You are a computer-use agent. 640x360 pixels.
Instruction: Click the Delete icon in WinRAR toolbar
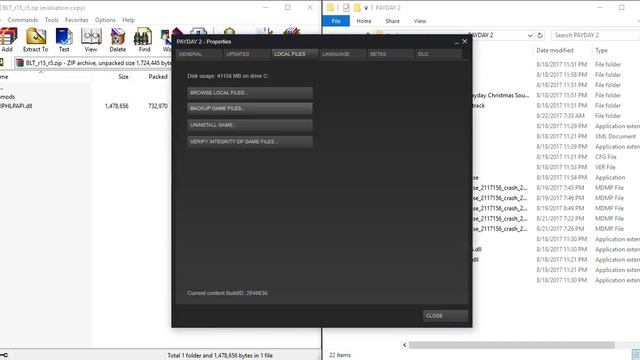click(x=118, y=40)
